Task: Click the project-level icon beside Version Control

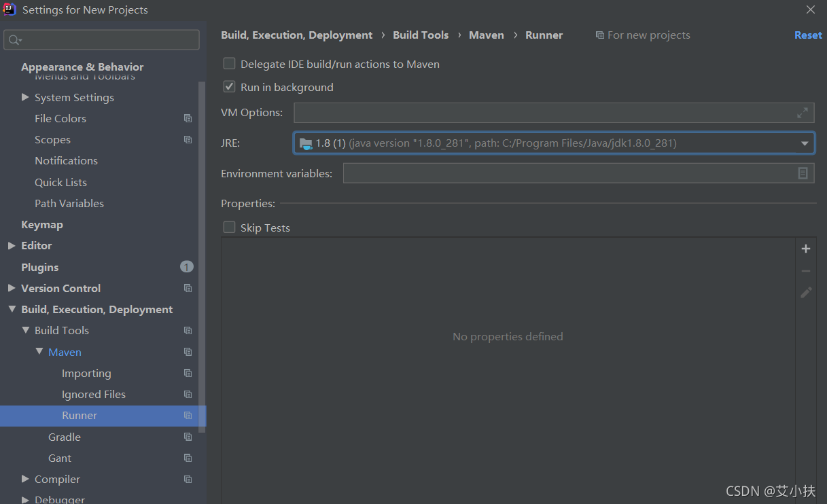Action: click(188, 288)
